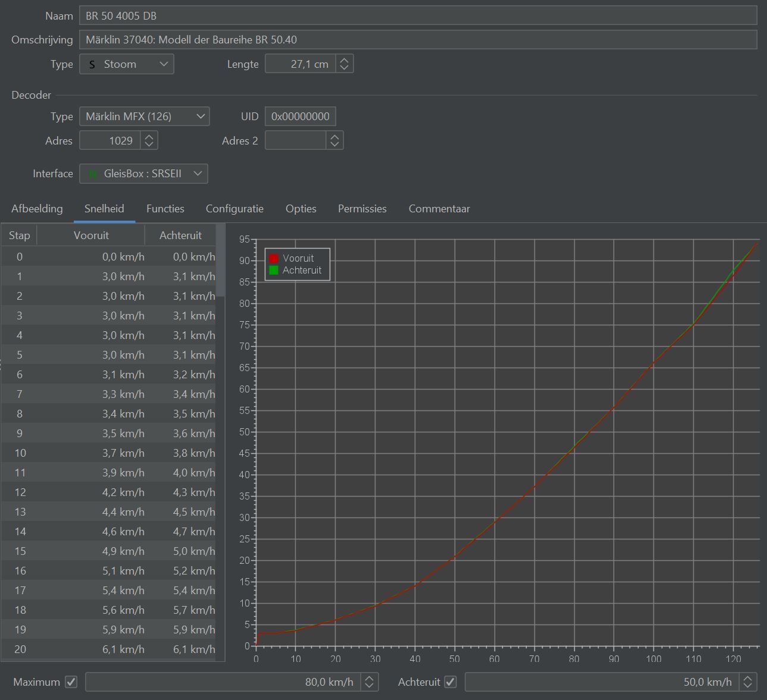
Task: Open the Commentaar tab
Action: (x=439, y=209)
